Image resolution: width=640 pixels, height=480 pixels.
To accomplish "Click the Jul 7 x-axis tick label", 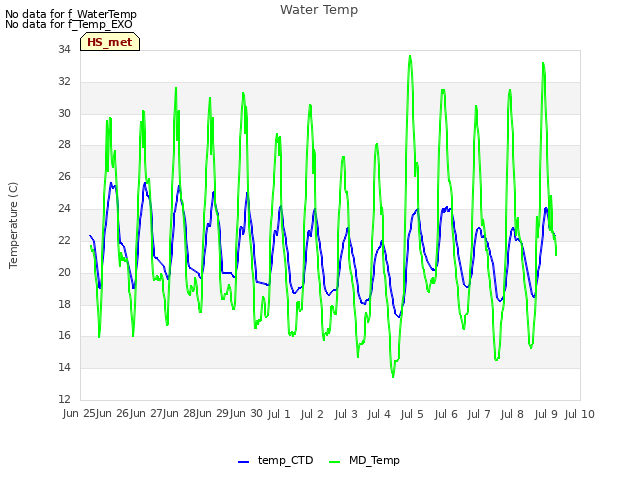I will [x=479, y=414].
